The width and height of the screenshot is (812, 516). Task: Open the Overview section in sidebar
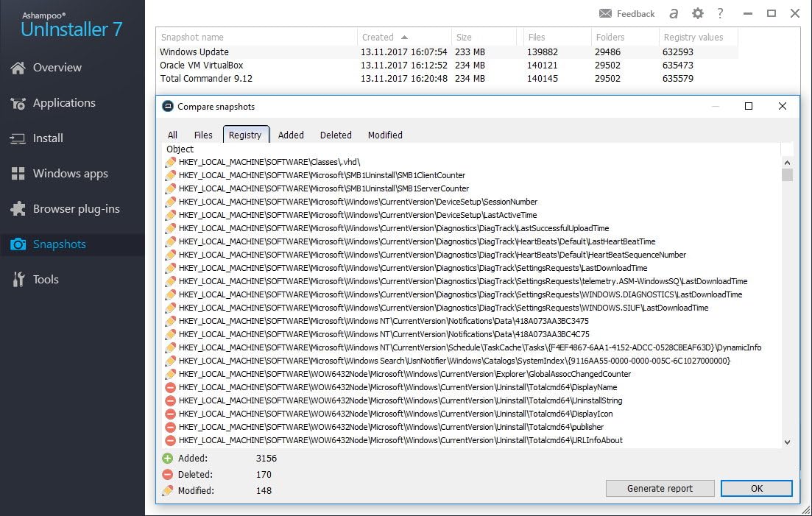[x=57, y=67]
